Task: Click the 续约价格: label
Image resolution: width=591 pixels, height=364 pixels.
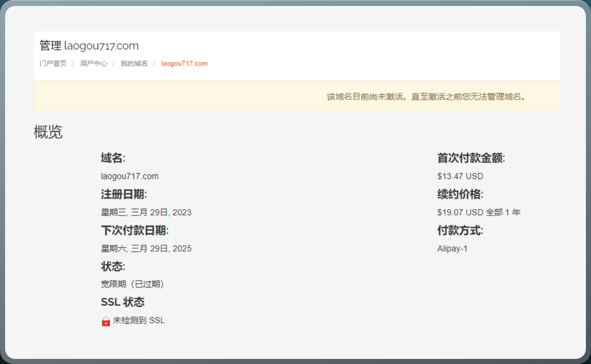Action: pyautogui.click(x=460, y=194)
